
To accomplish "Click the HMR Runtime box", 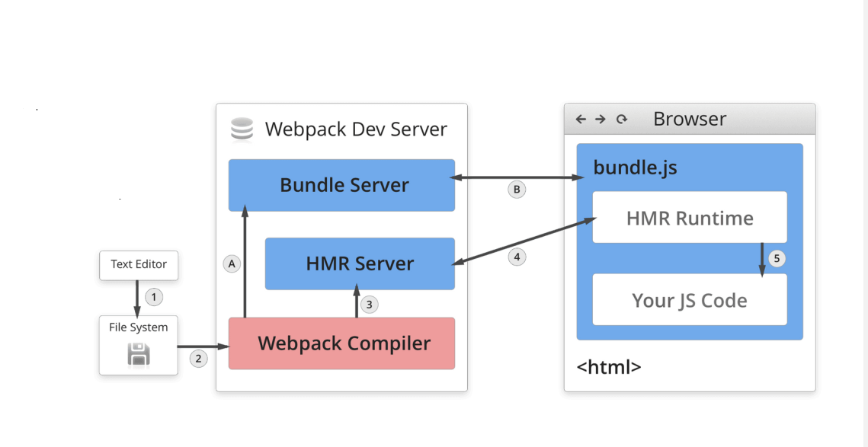I will (690, 218).
